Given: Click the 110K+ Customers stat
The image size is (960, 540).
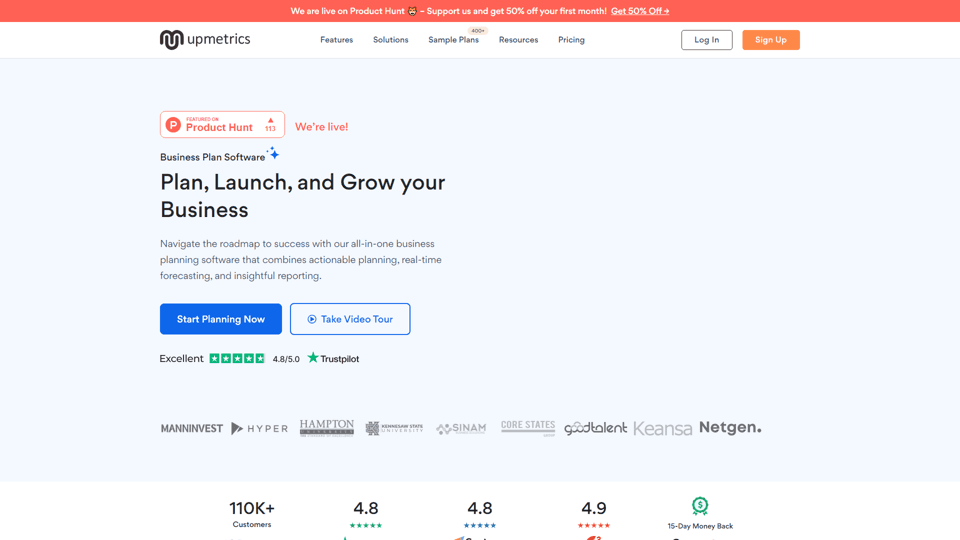Looking at the screenshot, I should [x=252, y=514].
